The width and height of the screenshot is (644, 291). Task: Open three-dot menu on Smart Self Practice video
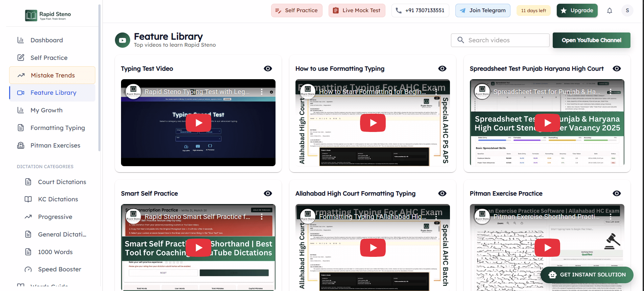coord(262,217)
